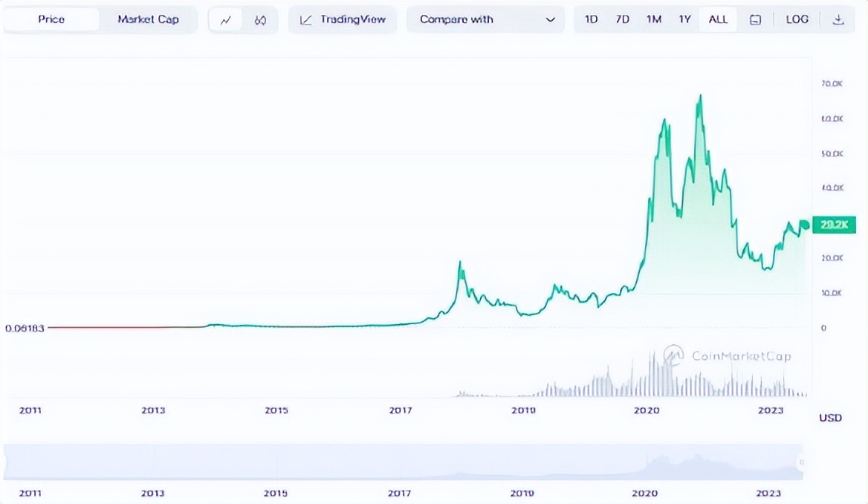This screenshot has width=868, height=504.
Task: Switch to the Market Cap tab
Action: (148, 20)
